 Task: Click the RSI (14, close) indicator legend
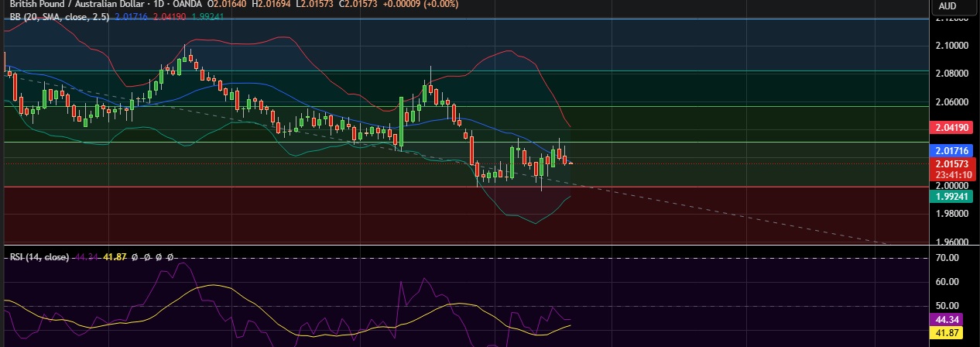39,256
